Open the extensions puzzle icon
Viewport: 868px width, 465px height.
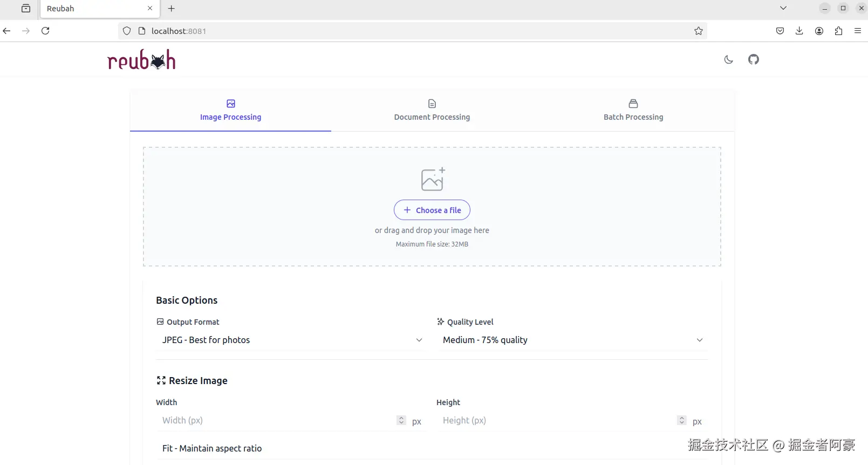coord(838,31)
